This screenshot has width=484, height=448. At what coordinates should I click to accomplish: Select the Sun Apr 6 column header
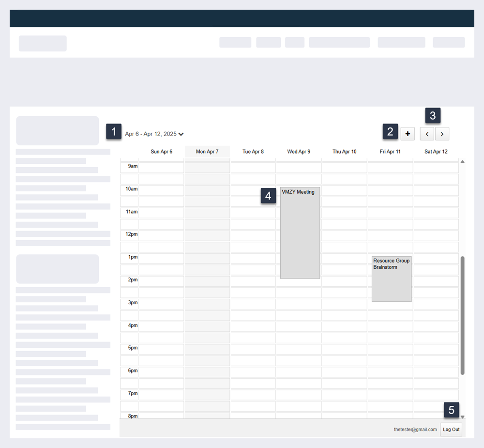(x=161, y=152)
